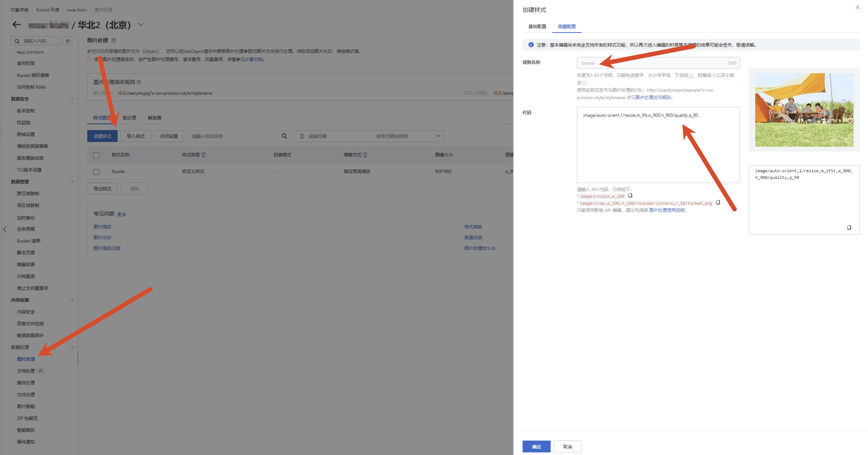Collapse the 数据安全 sidebar section

72,99
